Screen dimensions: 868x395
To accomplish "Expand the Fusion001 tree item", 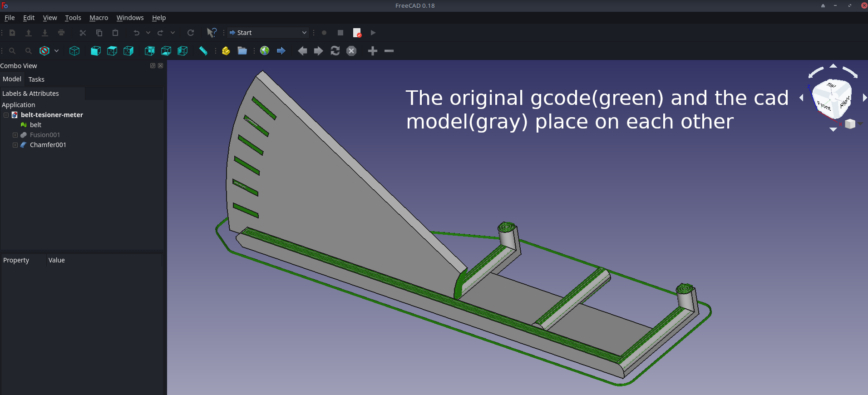I will click(15, 135).
